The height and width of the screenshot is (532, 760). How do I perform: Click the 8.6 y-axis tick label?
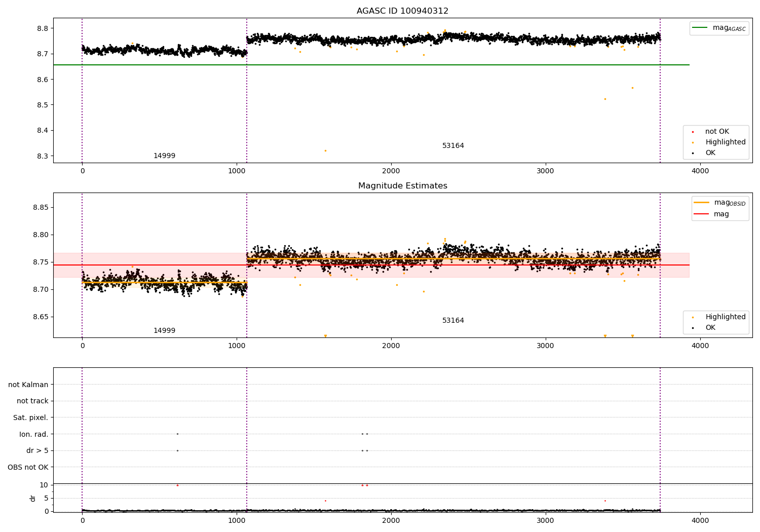pos(43,80)
